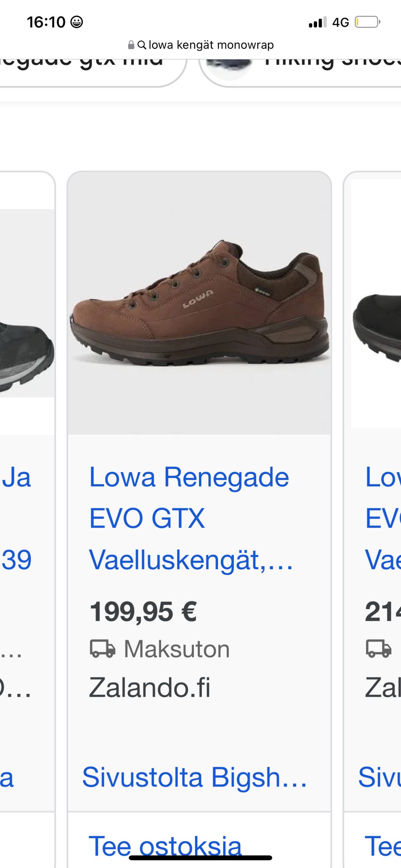
Task: Open the black shoe image in right card
Action: tap(376, 303)
